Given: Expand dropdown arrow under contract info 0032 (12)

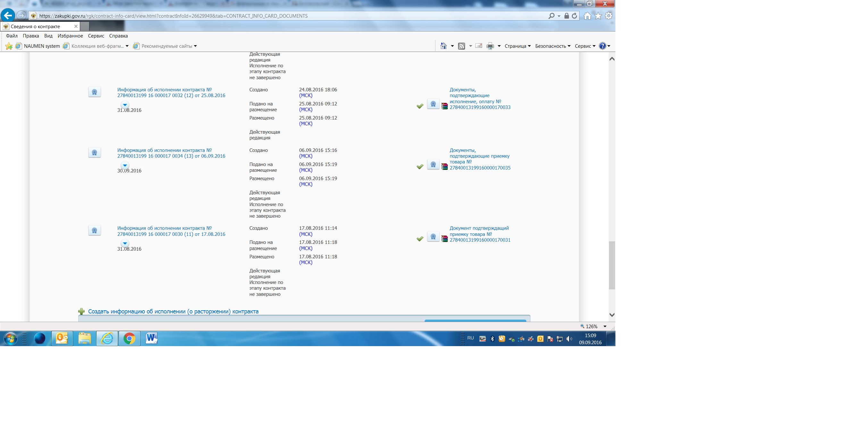Looking at the screenshot, I should 125,105.
